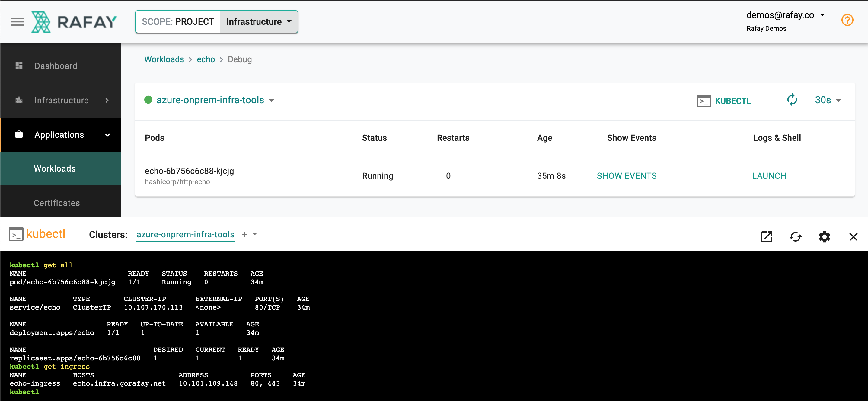
Task: Click the 35m 8s age value
Action: coord(551,175)
